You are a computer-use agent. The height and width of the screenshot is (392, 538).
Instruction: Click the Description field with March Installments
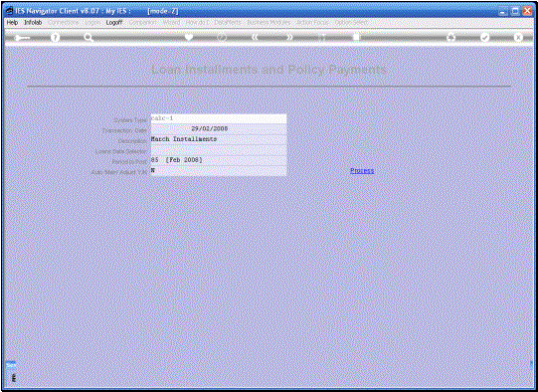(x=219, y=139)
